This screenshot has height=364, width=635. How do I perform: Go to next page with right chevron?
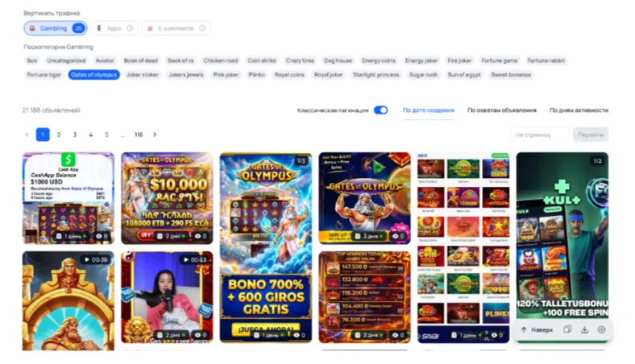coord(155,134)
